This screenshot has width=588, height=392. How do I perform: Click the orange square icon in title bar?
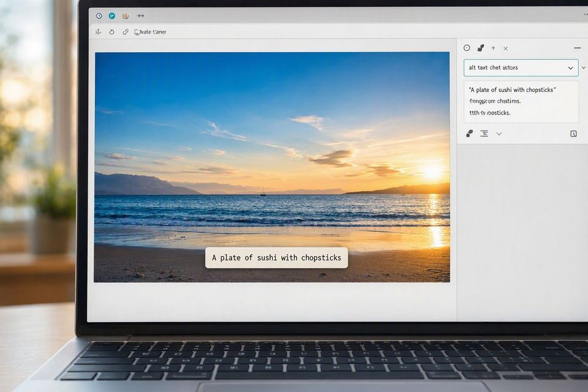(125, 16)
